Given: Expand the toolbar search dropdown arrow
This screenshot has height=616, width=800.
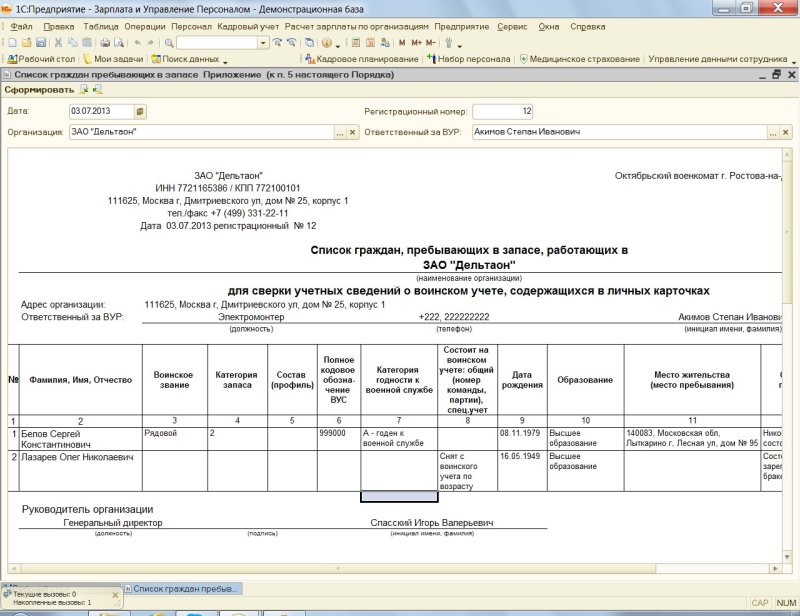Looking at the screenshot, I should coord(263,43).
